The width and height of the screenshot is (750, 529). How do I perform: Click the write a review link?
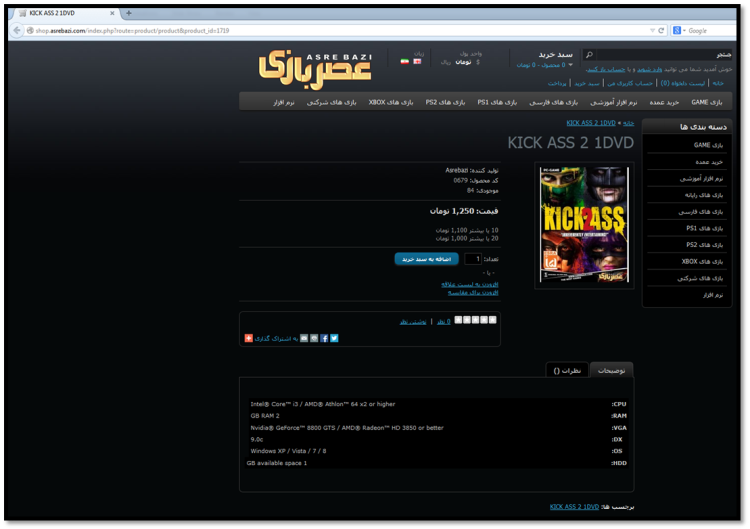pos(413,322)
